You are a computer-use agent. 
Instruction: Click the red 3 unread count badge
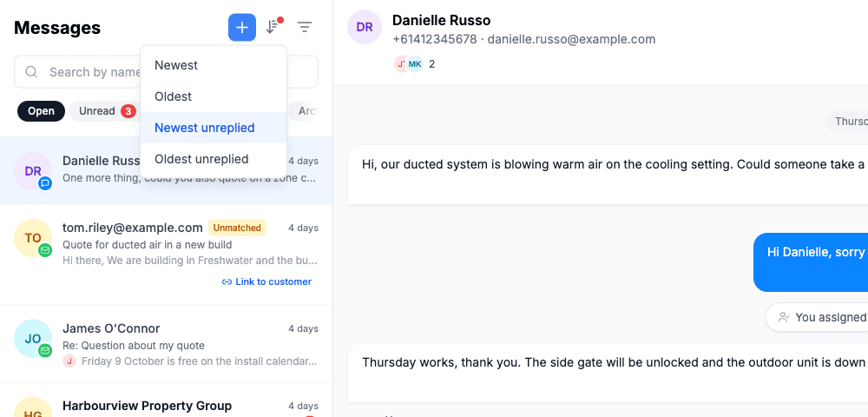(128, 111)
